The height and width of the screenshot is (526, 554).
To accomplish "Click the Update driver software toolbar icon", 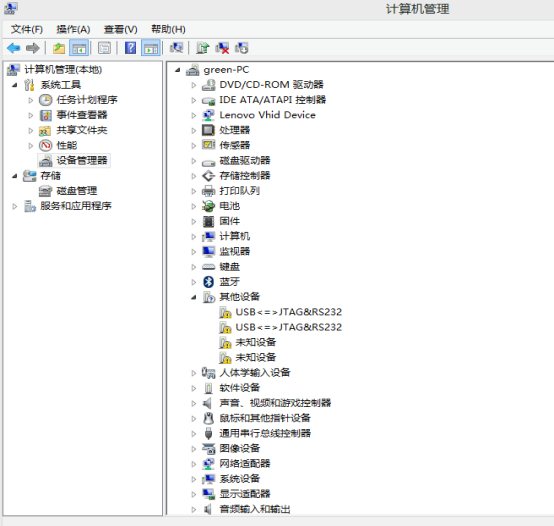I will [203, 48].
